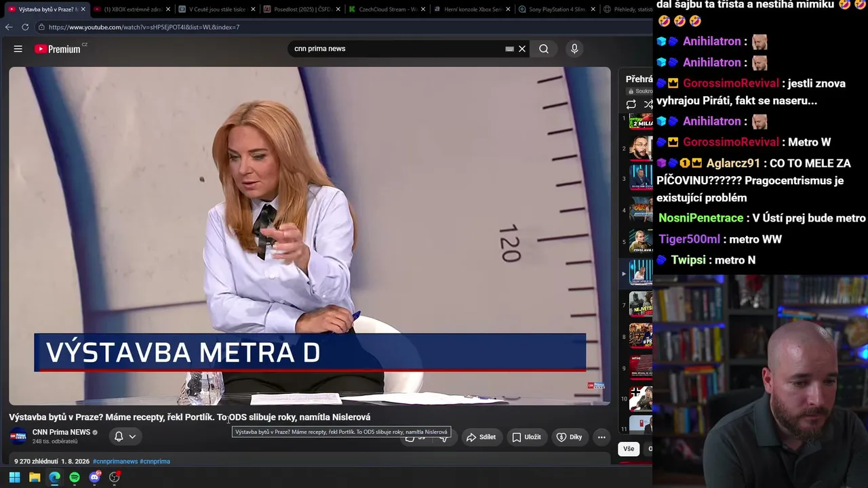Click NosniPenetrace's chat username
The image size is (868, 488).
tap(701, 218)
